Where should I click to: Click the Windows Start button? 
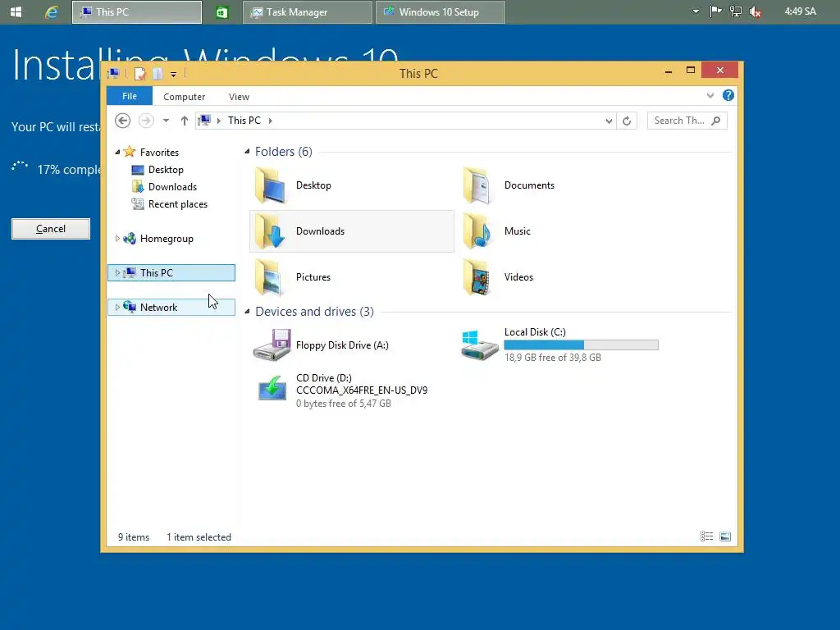click(x=16, y=11)
